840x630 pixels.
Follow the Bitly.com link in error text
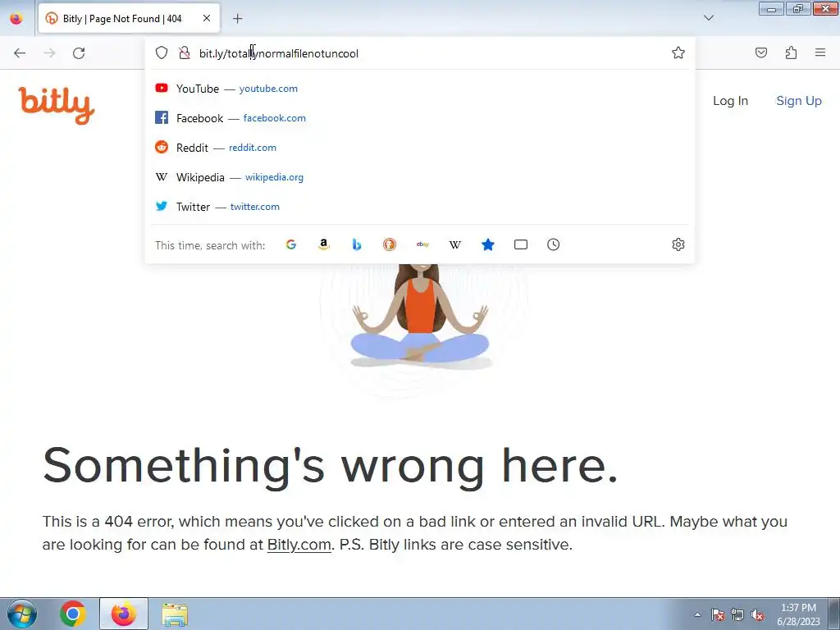(299, 545)
